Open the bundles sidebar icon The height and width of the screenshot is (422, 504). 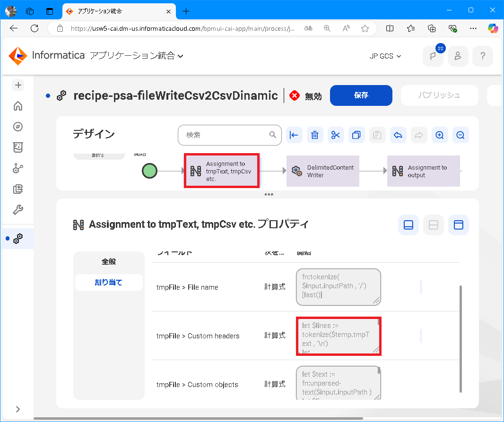[18, 147]
